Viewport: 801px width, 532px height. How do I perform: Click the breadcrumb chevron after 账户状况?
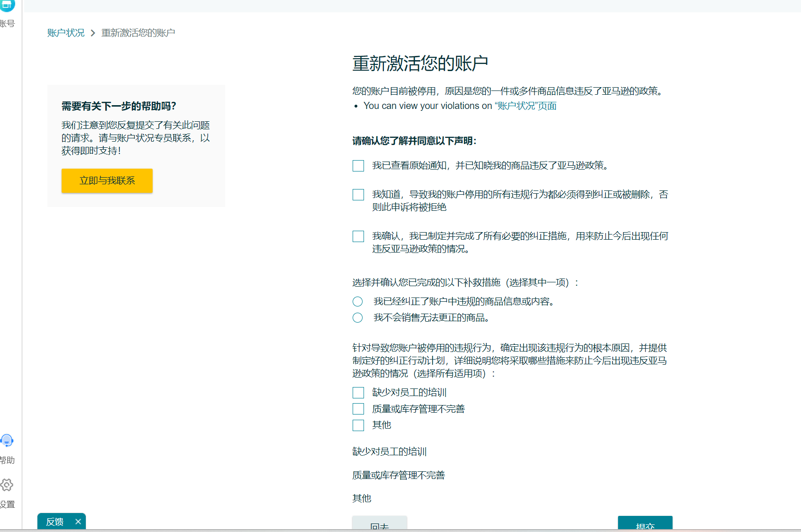coord(93,33)
